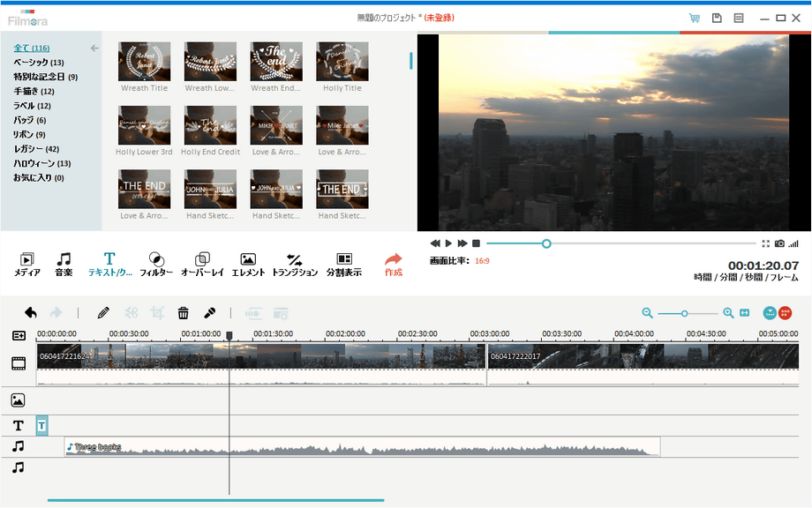
Task: Select the テキスト/クレジット text tab
Action: 109,264
